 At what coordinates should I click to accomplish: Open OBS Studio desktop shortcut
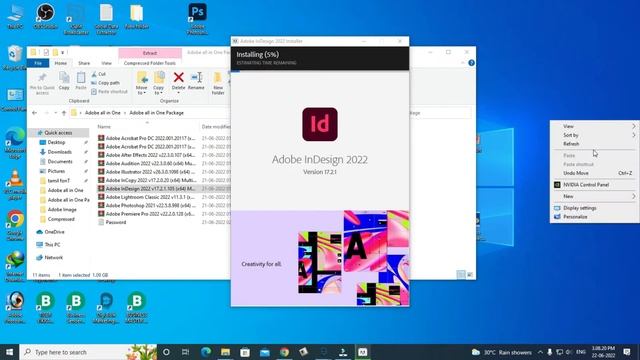(x=45, y=16)
